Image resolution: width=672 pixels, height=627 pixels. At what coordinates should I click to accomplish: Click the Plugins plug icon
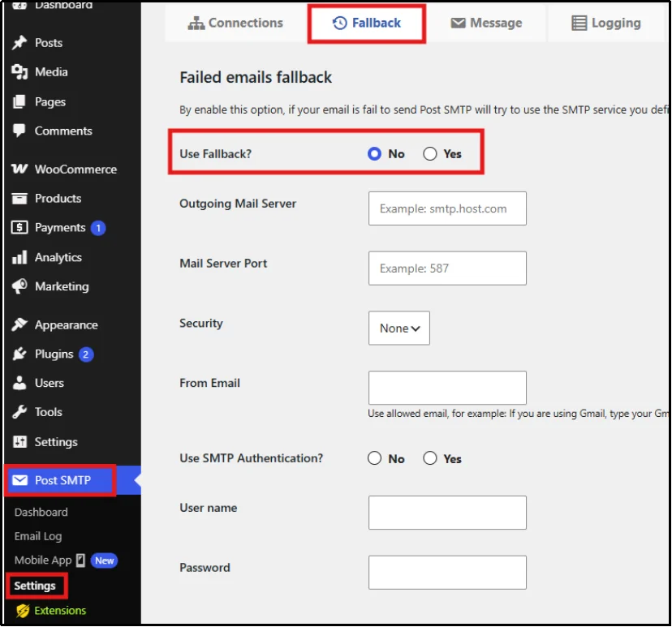[x=19, y=354]
